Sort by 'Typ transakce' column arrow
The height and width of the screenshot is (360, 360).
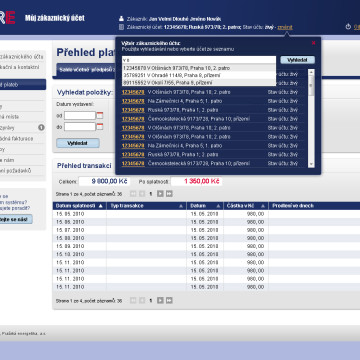181,206
